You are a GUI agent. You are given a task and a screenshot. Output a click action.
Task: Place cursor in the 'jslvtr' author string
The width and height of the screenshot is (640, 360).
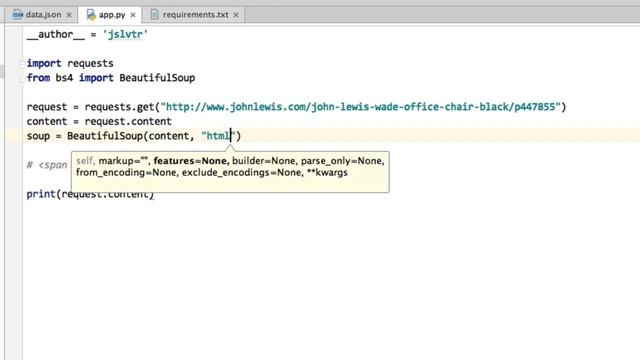(125, 34)
